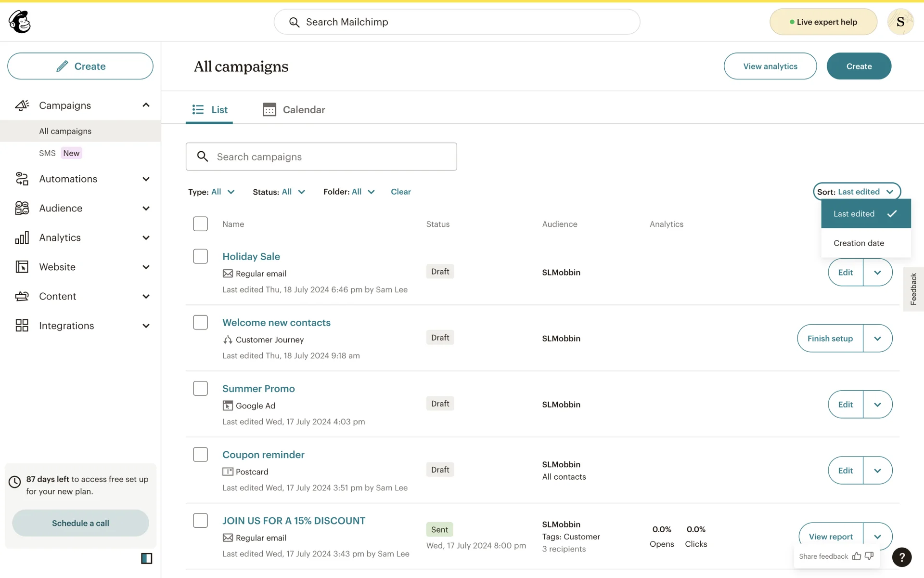The height and width of the screenshot is (578, 924).
Task: Click the Automations sidebar icon
Action: click(x=22, y=179)
